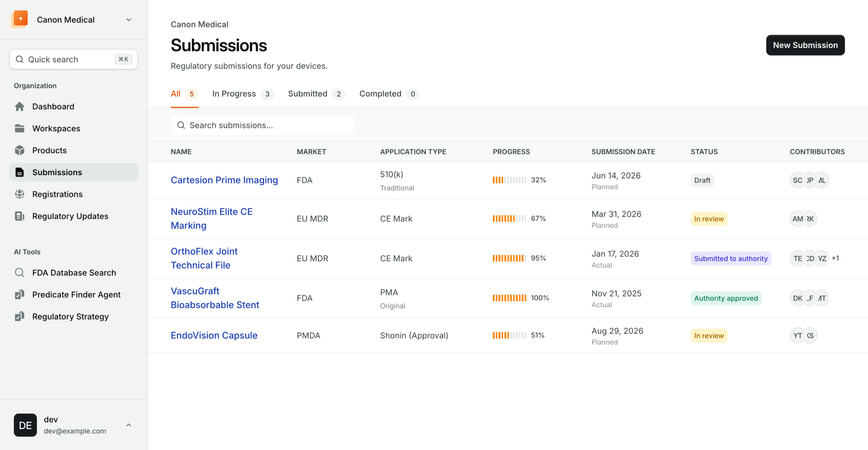Click the Canon Medical orange logo
Image resolution: width=868 pixels, height=450 pixels.
click(19, 19)
